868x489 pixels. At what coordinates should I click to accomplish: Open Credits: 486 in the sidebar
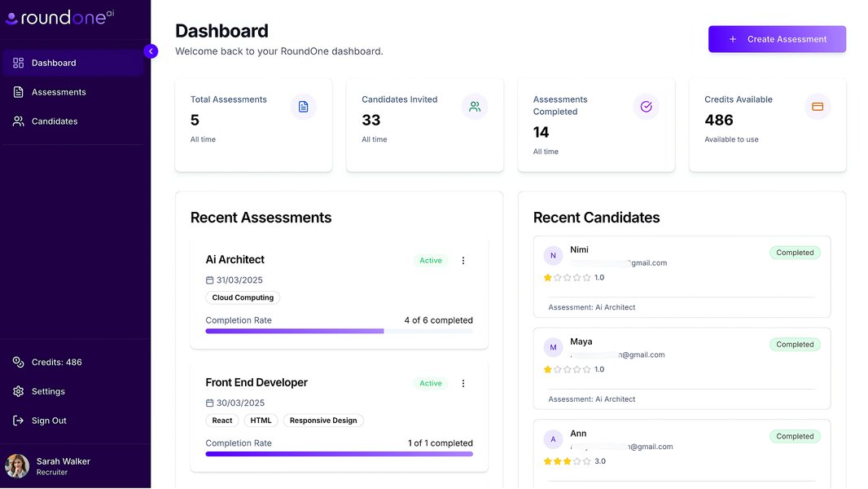[73, 362]
